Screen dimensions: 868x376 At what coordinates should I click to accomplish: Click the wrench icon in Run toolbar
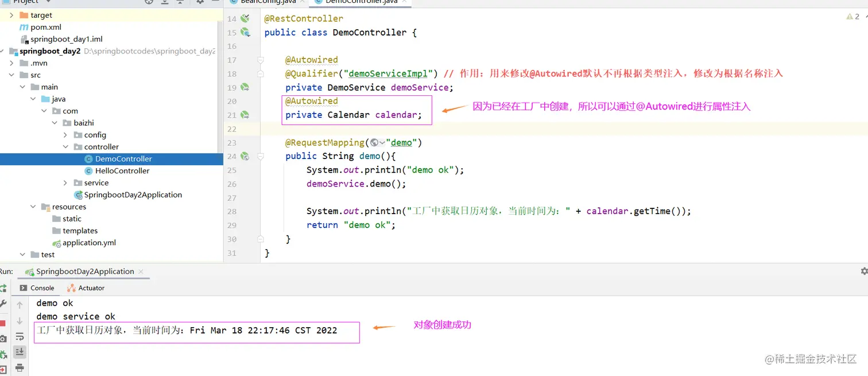point(3,304)
